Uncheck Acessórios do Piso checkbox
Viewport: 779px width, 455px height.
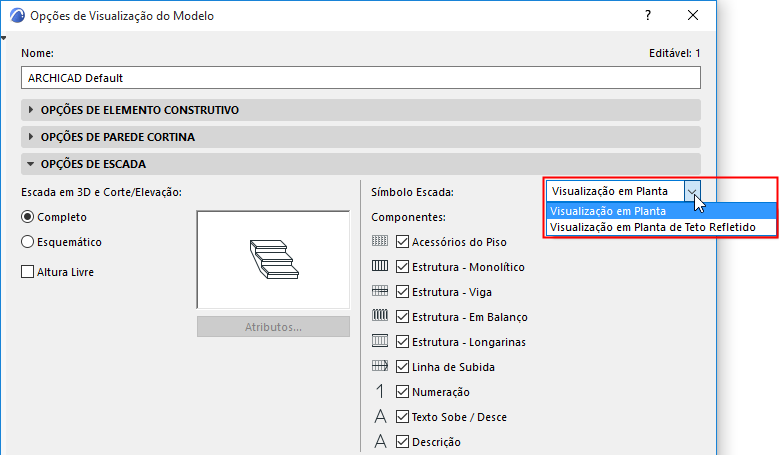click(x=402, y=242)
